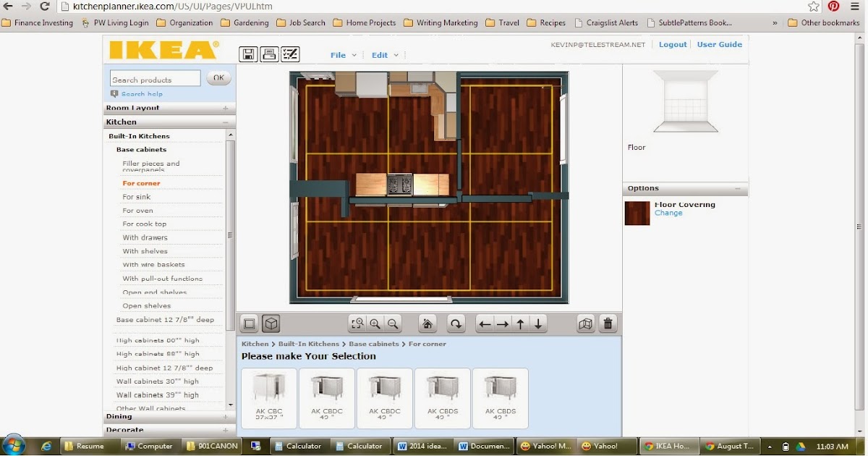Select the With drawers category
This screenshot has width=868, height=456.
[x=145, y=237]
